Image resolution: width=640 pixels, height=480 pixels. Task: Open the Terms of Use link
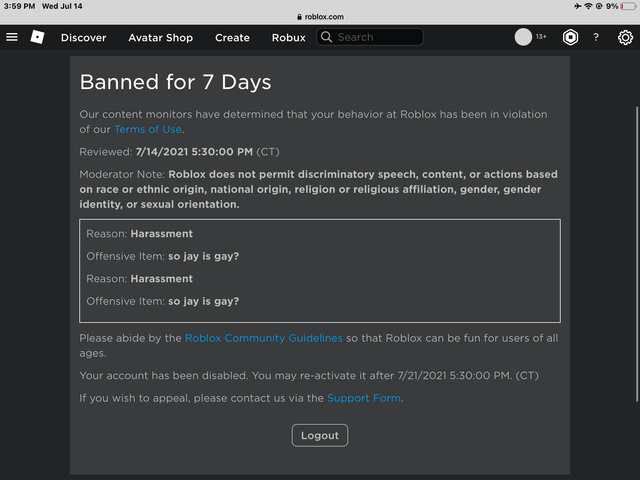point(148,129)
